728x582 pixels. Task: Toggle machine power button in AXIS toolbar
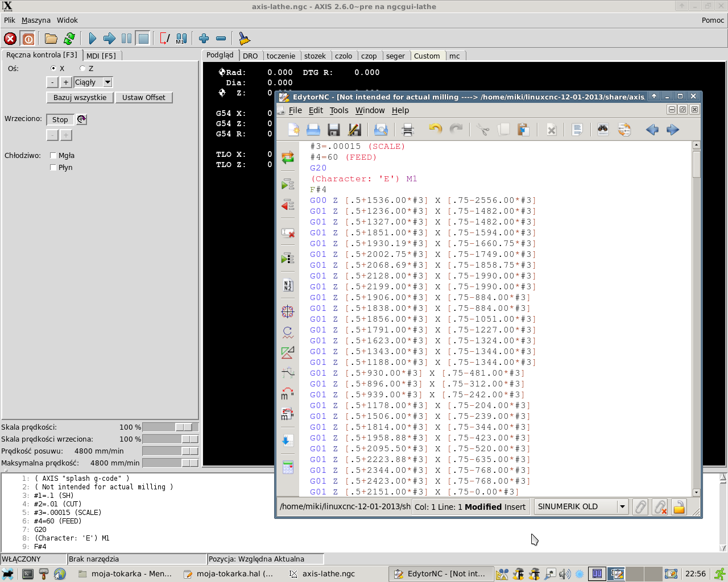28,39
